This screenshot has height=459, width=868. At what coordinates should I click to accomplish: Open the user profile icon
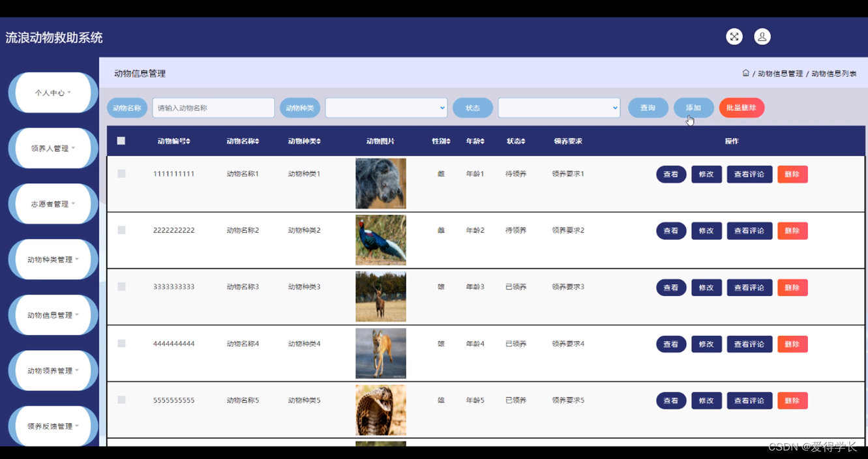(x=762, y=37)
